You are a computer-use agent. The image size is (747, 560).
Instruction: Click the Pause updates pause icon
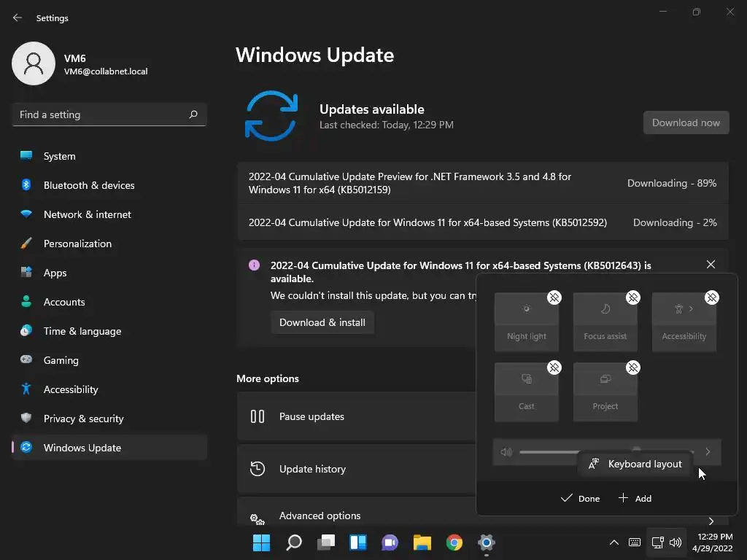(258, 416)
